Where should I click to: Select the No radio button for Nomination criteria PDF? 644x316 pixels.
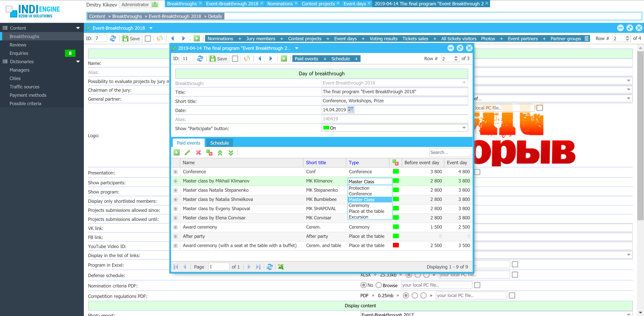tap(363, 285)
